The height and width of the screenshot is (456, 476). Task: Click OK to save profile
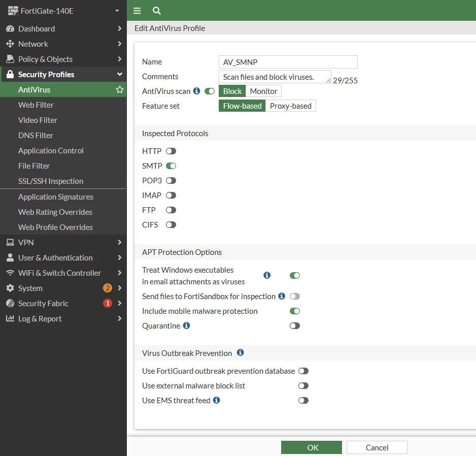[312, 447]
